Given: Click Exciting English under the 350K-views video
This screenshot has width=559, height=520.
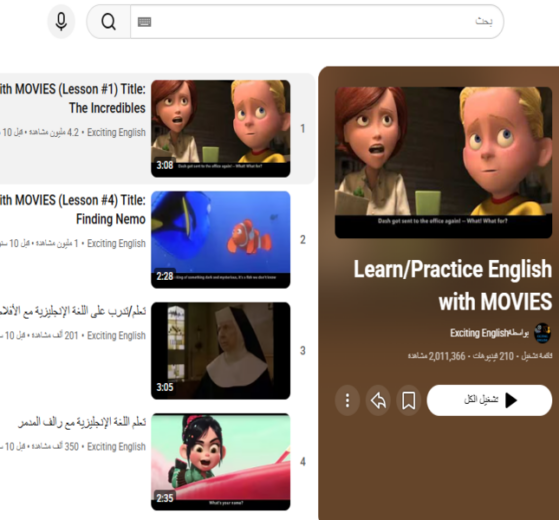Looking at the screenshot, I should coord(116,447).
